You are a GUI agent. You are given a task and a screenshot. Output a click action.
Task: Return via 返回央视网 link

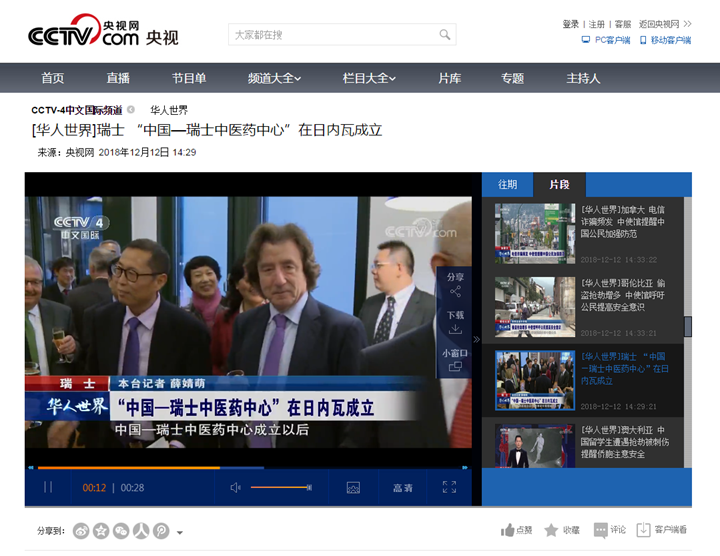point(658,24)
